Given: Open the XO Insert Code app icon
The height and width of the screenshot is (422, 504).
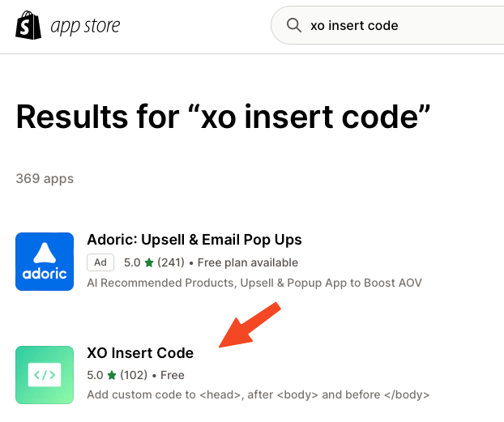Looking at the screenshot, I should [x=45, y=374].
